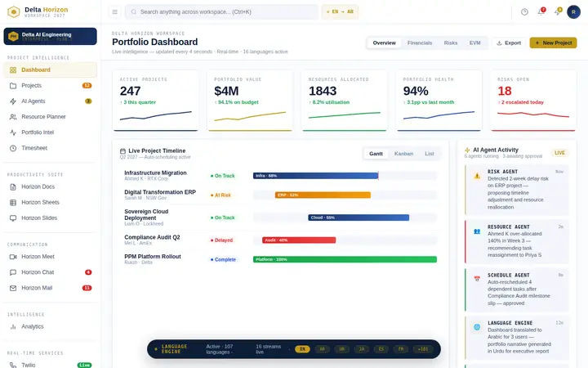Open the Risks Open 18 card
Image resolution: width=588 pixels, height=368 pixels.
pyautogui.click(x=532, y=101)
